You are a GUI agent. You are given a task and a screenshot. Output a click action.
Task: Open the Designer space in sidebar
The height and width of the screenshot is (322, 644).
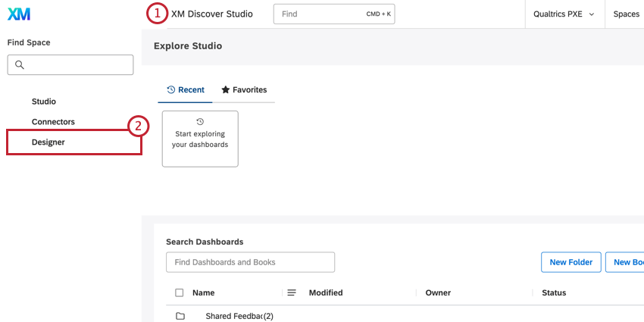pos(48,142)
